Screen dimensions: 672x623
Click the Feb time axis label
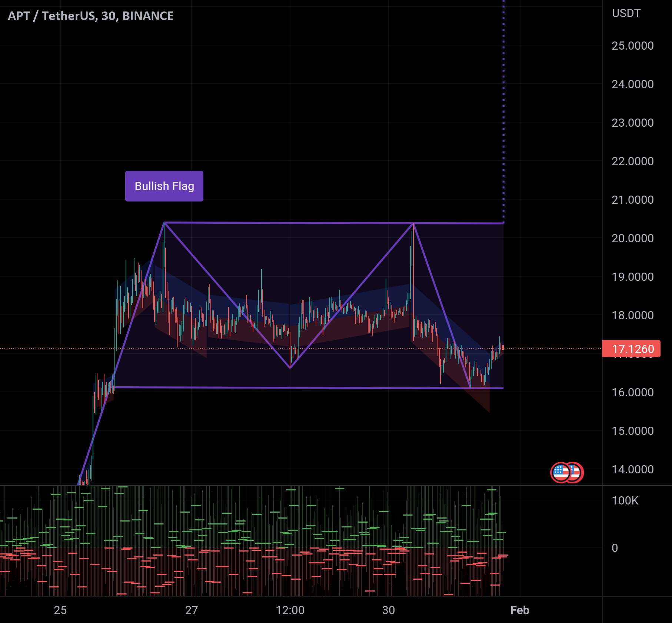(520, 610)
